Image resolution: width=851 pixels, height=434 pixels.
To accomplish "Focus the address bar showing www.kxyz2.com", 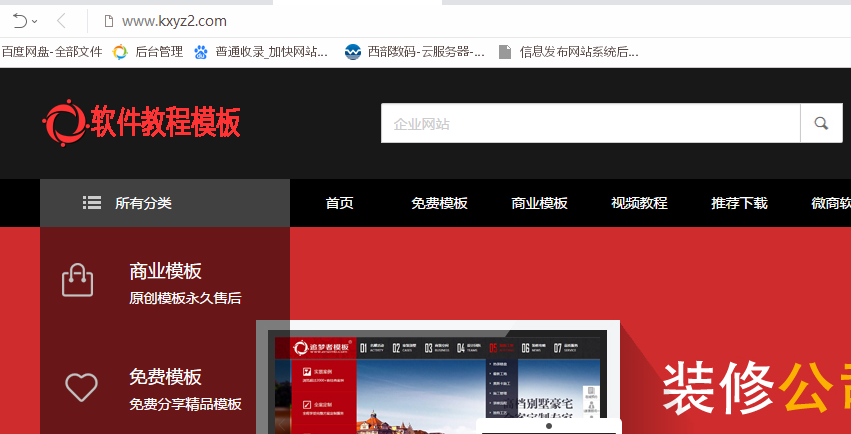I will [174, 21].
